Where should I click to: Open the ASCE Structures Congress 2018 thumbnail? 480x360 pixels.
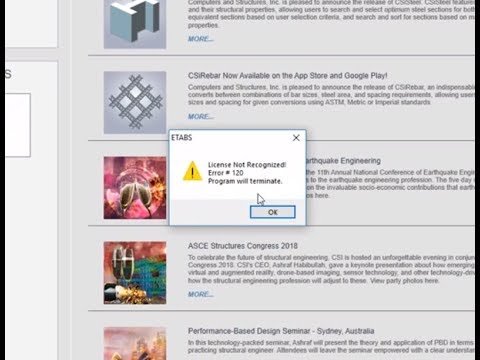pyautogui.click(x=135, y=273)
